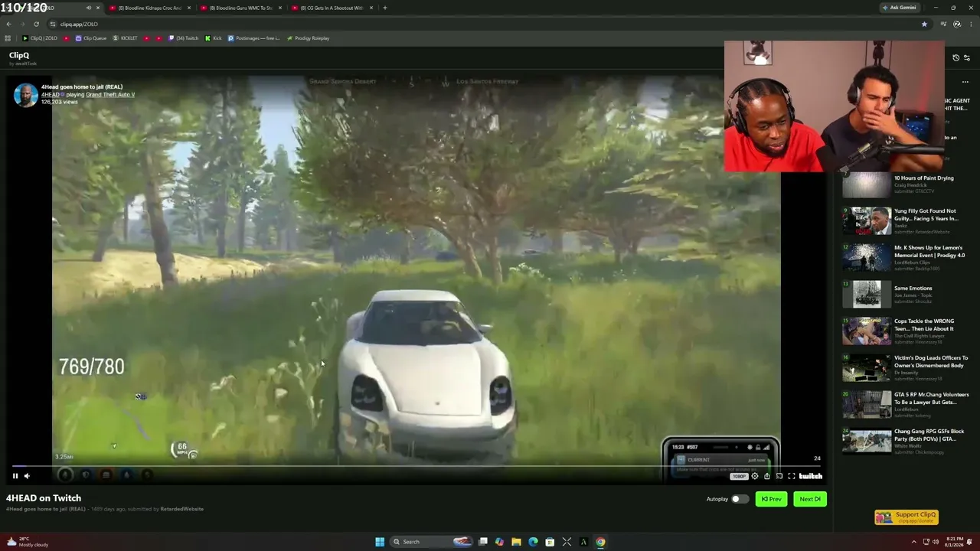Open the Postimages bookmark

[253, 38]
